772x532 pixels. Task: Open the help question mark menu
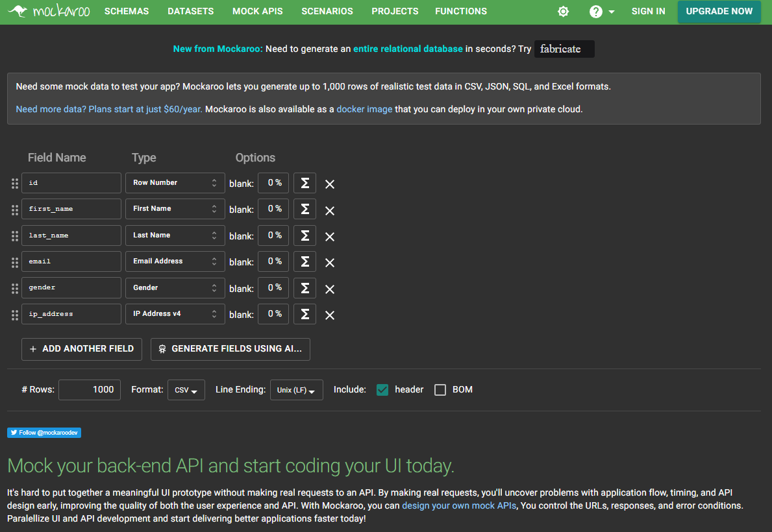(x=596, y=11)
